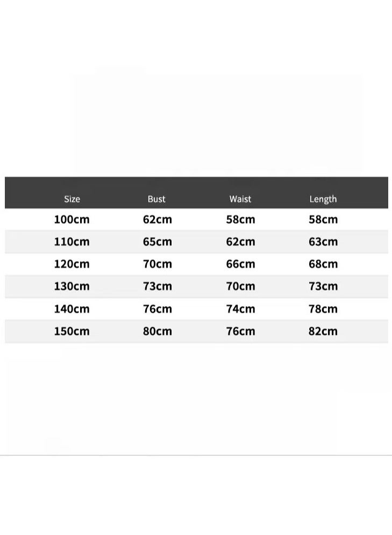Click the Length column header
Image resolution: width=392 pixels, height=535 pixels.
(x=323, y=199)
